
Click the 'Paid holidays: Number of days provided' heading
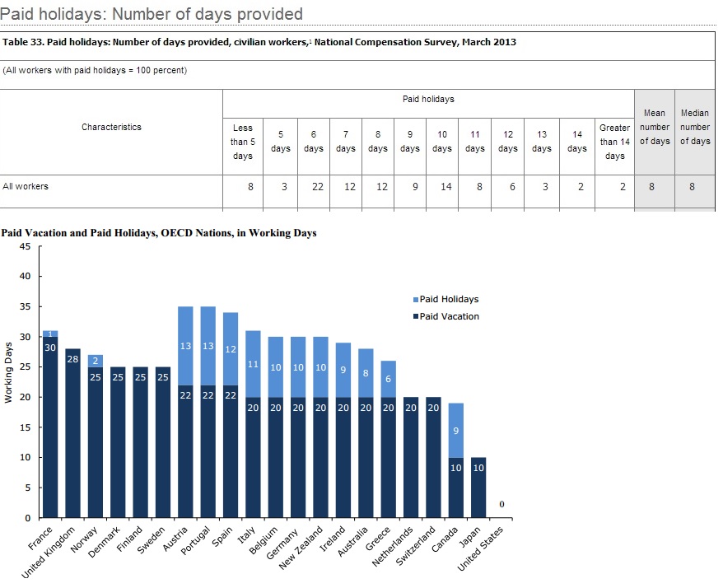(x=152, y=14)
